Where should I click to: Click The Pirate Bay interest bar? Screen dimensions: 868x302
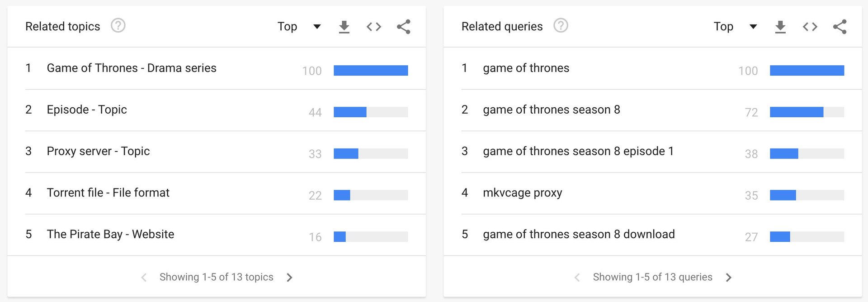(x=371, y=237)
